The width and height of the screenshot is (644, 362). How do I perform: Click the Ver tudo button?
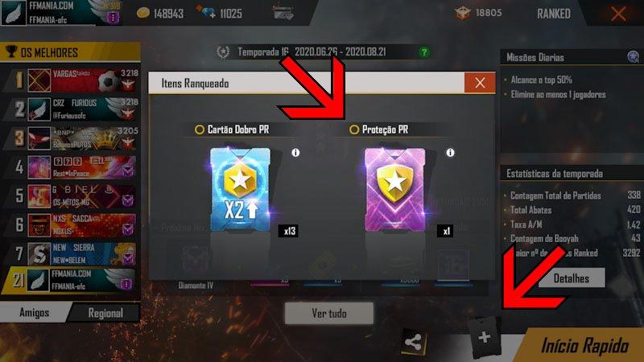[x=329, y=314]
